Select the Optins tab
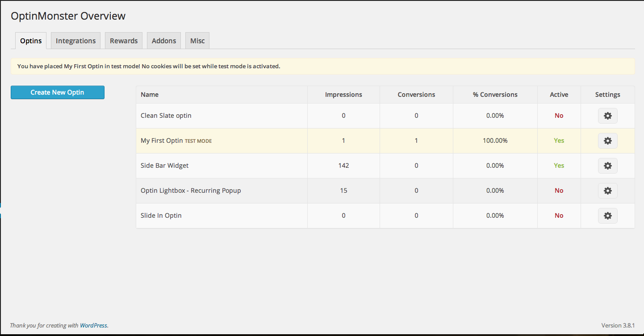The height and width of the screenshot is (336, 644). point(30,40)
